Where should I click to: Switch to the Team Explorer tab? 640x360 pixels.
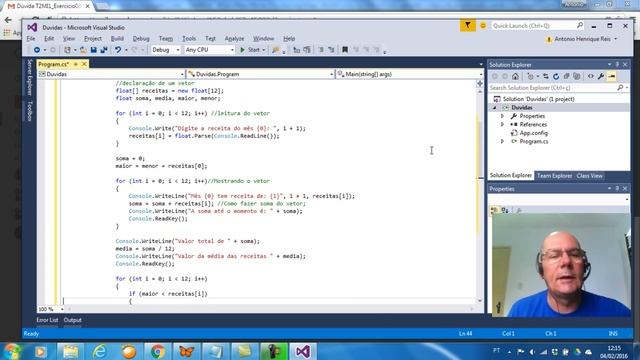(x=554, y=176)
